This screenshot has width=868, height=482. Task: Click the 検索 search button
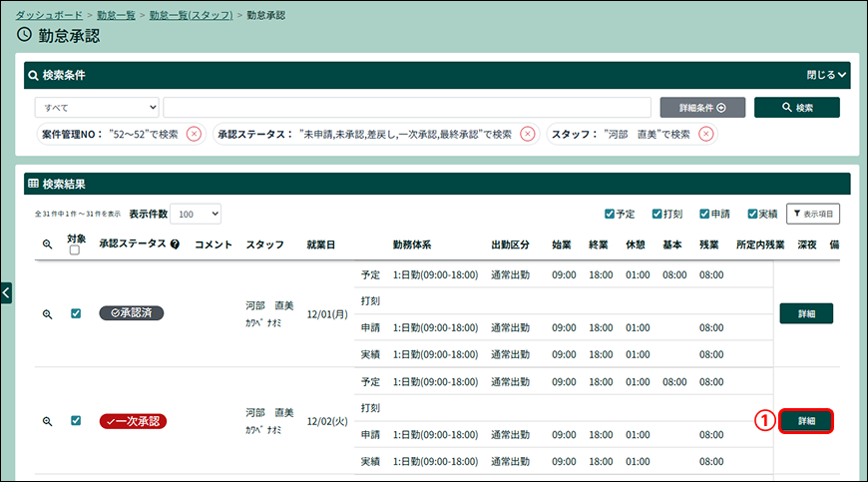pos(796,108)
